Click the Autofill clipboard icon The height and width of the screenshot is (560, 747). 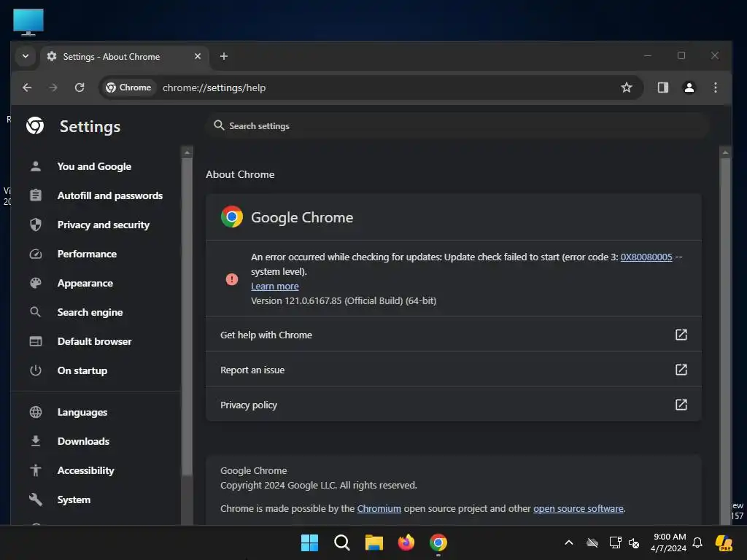pyautogui.click(x=36, y=195)
